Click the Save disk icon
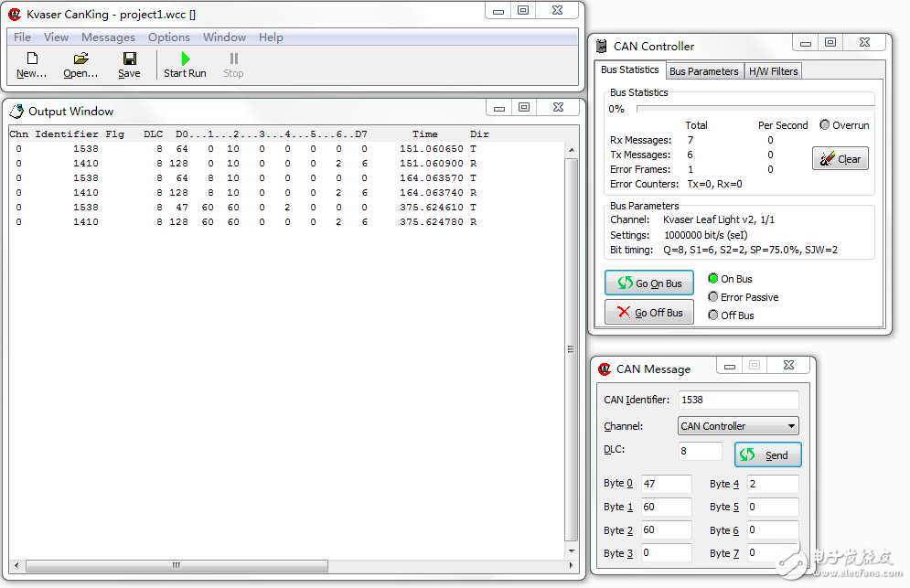The image size is (910, 588). (x=130, y=59)
